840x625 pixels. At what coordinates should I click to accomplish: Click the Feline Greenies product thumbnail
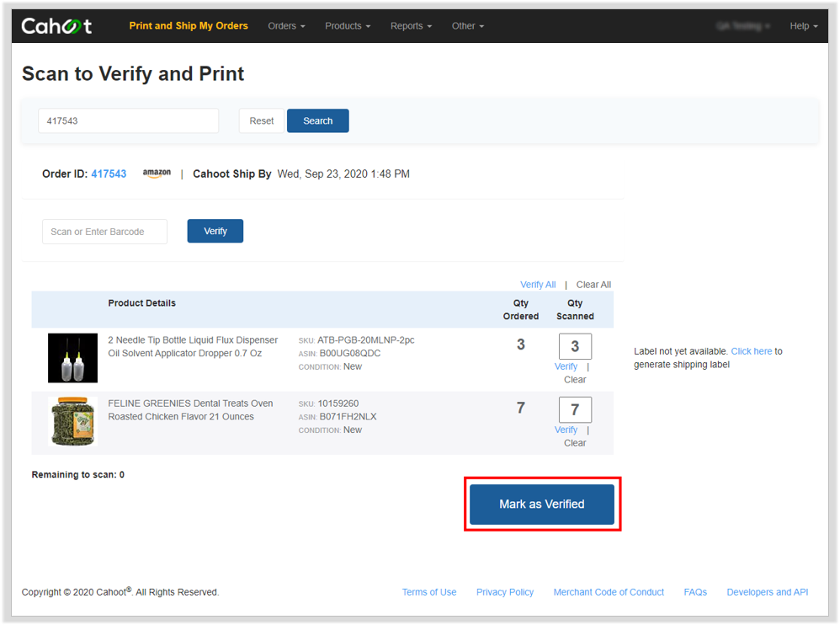(x=73, y=421)
